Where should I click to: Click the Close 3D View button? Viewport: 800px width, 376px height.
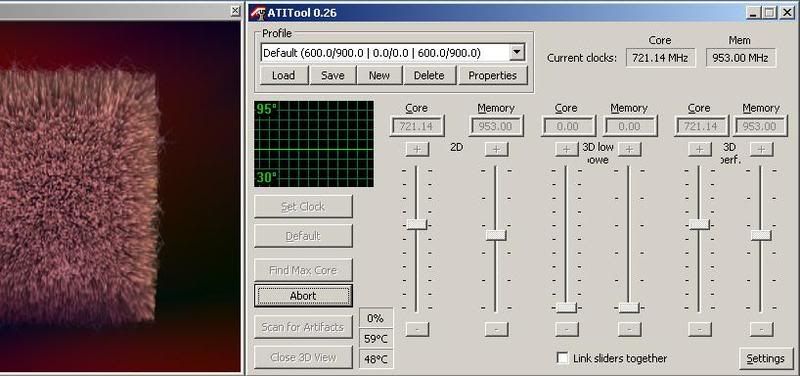tap(303, 358)
